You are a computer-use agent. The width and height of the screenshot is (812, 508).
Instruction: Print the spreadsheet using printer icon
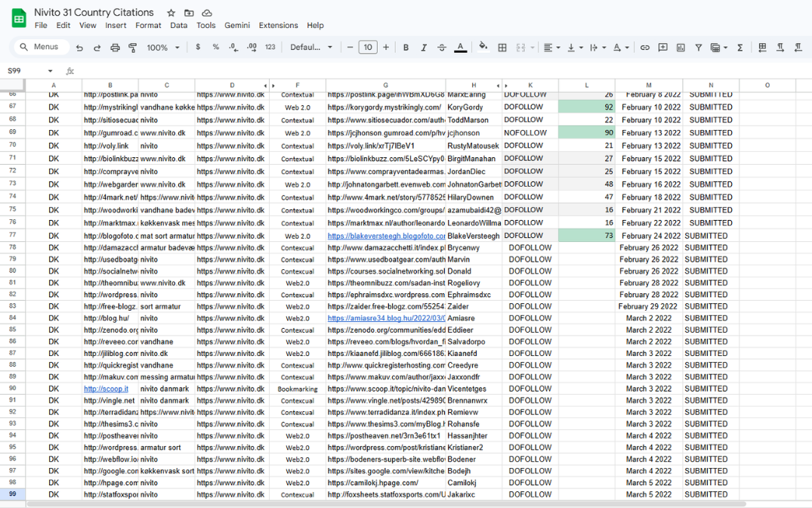(115, 48)
